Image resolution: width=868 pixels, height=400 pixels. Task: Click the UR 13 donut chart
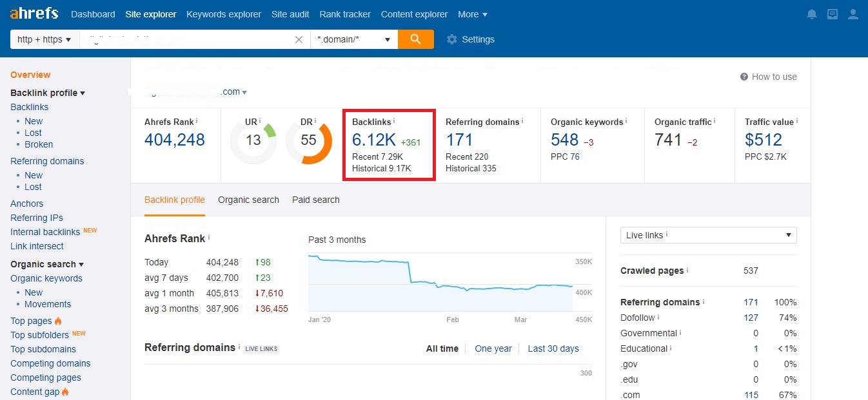[x=253, y=140]
